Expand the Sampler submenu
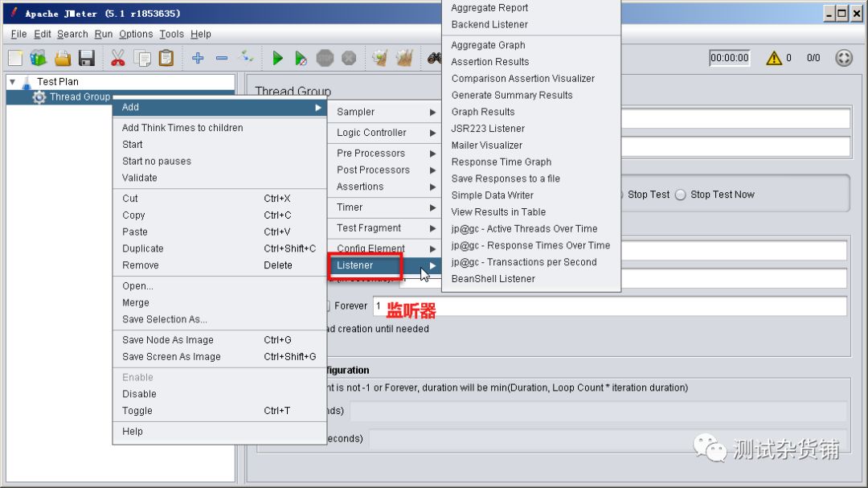 click(385, 112)
